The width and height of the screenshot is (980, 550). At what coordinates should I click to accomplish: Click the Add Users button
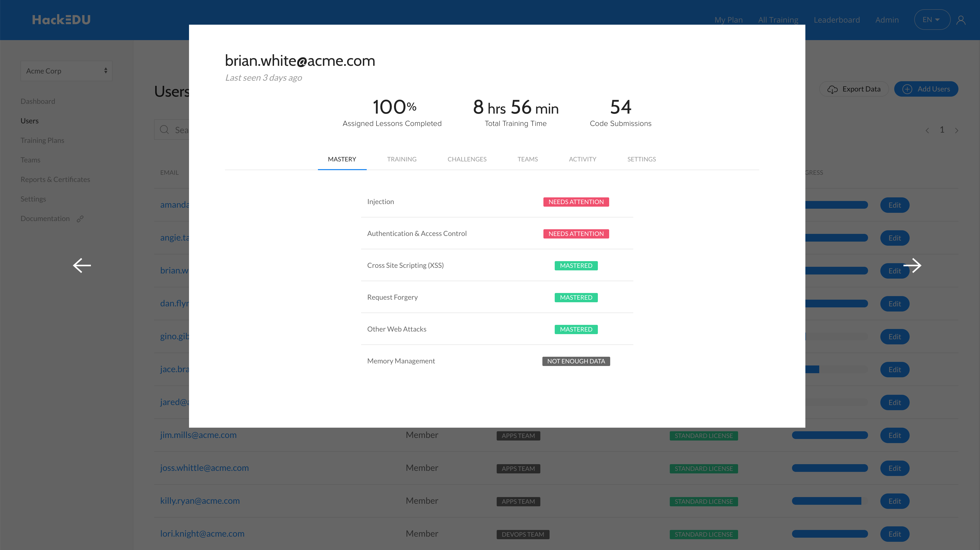click(x=926, y=89)
